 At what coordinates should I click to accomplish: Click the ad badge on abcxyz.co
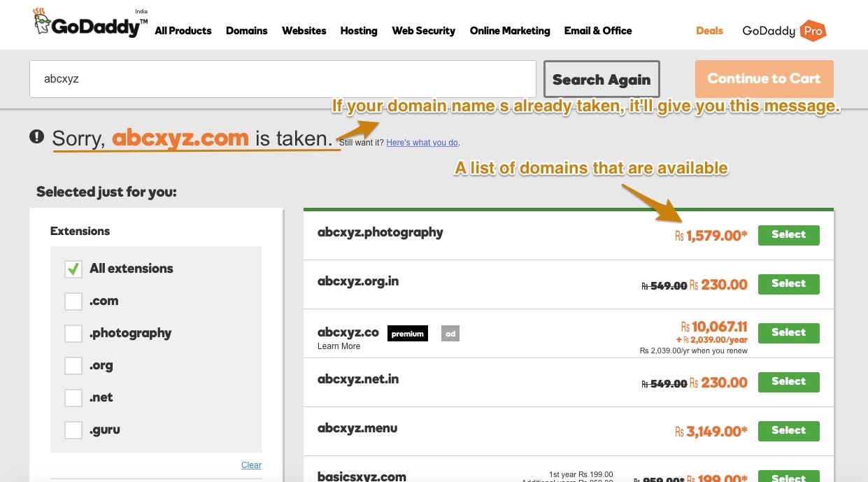pyautogui.click(x=450, y=334)
